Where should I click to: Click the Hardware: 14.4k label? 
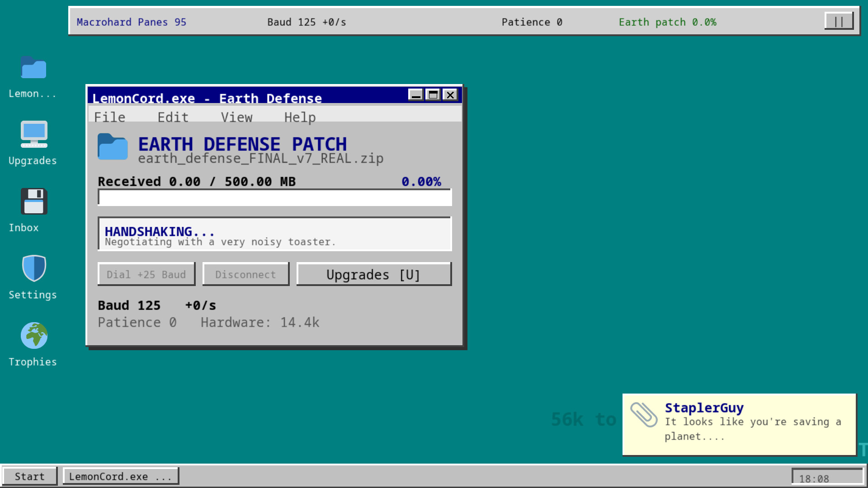tap(260, 322)
